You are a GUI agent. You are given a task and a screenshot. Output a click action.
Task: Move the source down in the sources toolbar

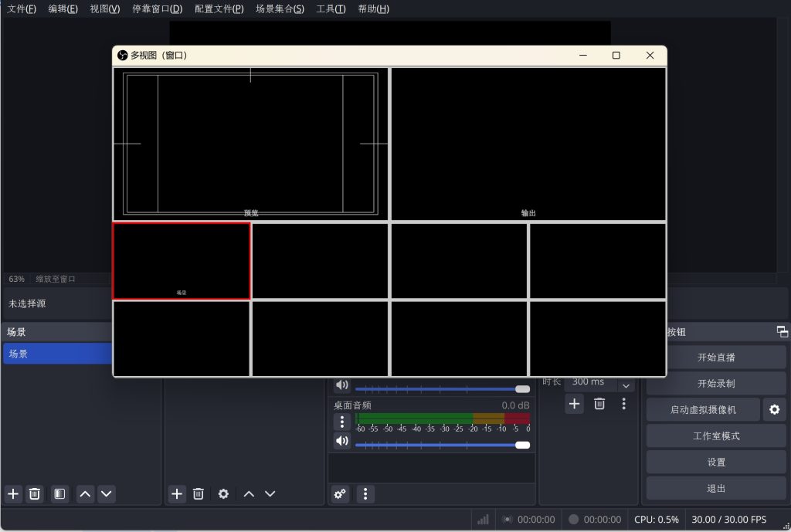click(x=270, y=493)
